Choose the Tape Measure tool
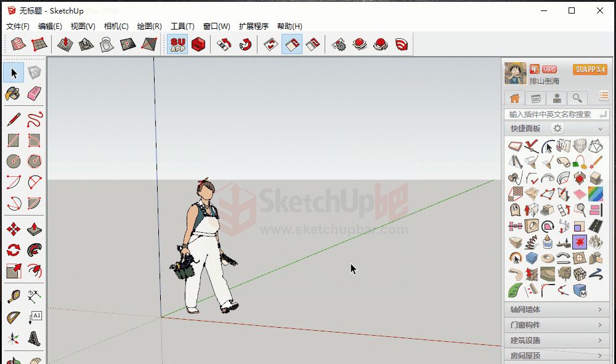Viewport: 616px width, 364px height. pos(13,296)
